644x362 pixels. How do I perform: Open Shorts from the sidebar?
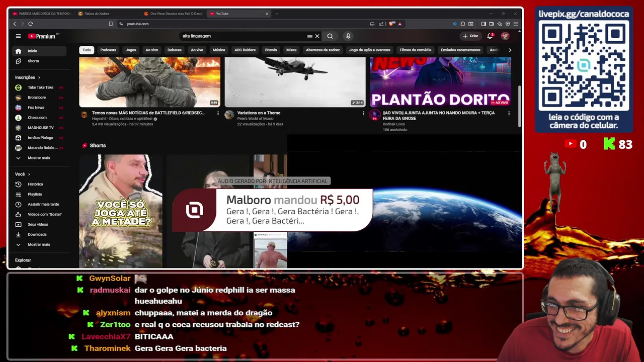pos(39,61)
